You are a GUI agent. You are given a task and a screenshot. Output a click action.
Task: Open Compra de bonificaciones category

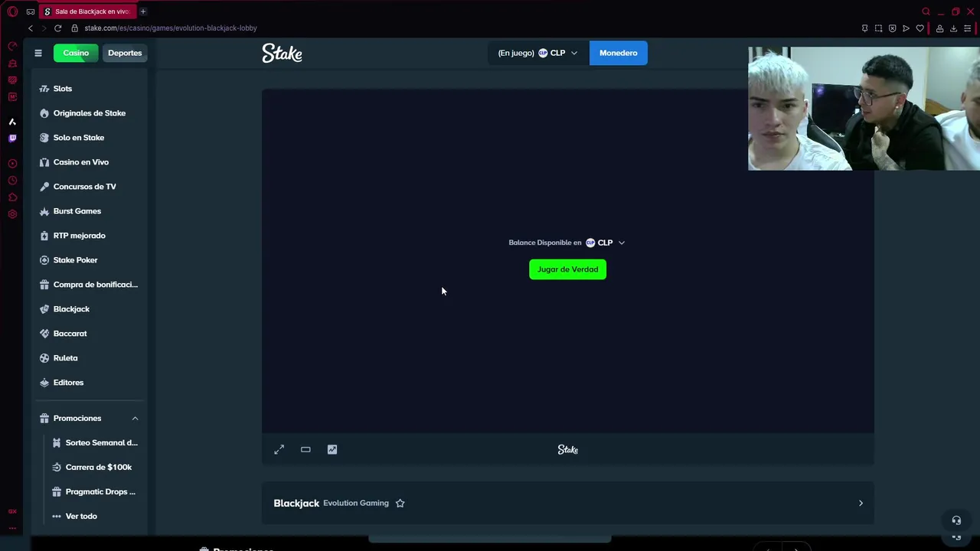(x=89, y=285)
